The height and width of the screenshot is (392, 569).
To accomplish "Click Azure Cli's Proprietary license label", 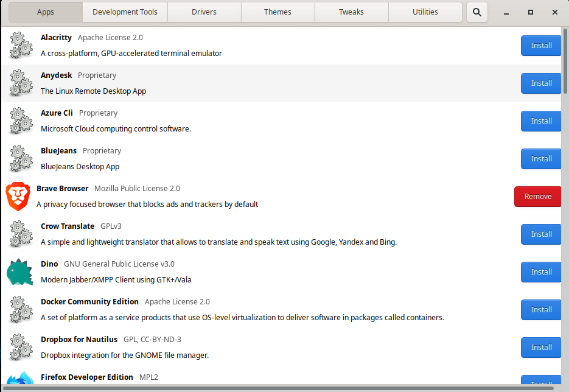I will pyautogui.click(x=99, y=113).
